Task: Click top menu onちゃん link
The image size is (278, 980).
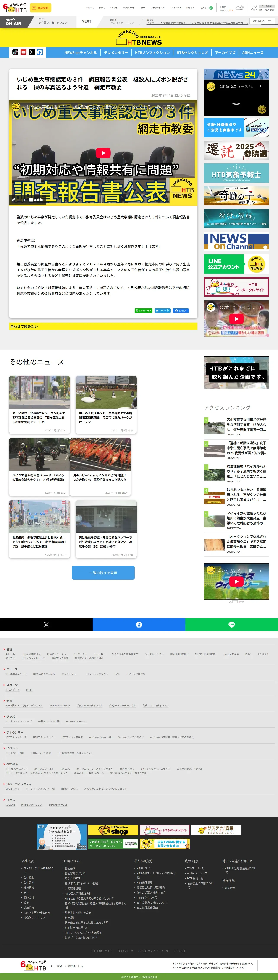Action: coord(190,8)
